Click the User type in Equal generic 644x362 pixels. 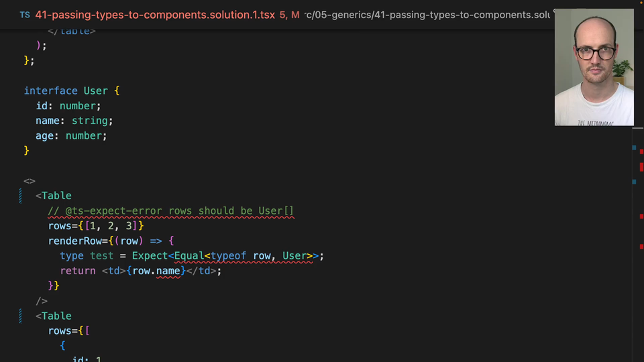(x=294, y=255)
